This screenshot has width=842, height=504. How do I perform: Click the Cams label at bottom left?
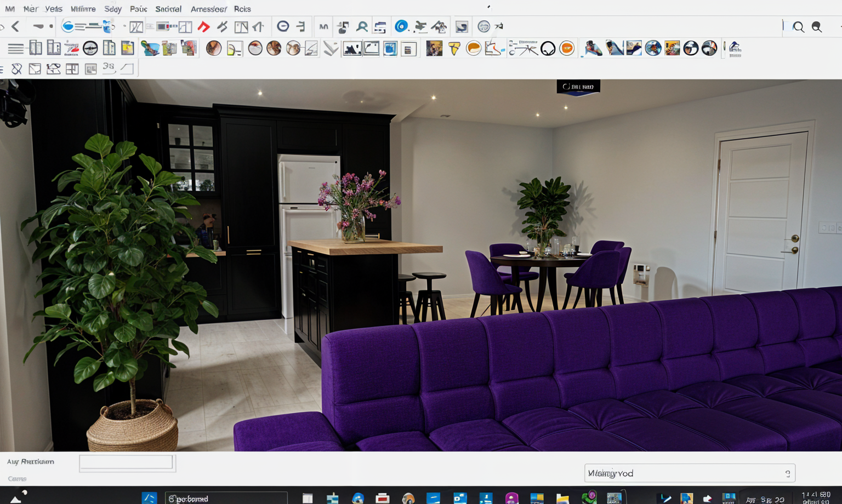pyautogui.click(x=17, y=479)
